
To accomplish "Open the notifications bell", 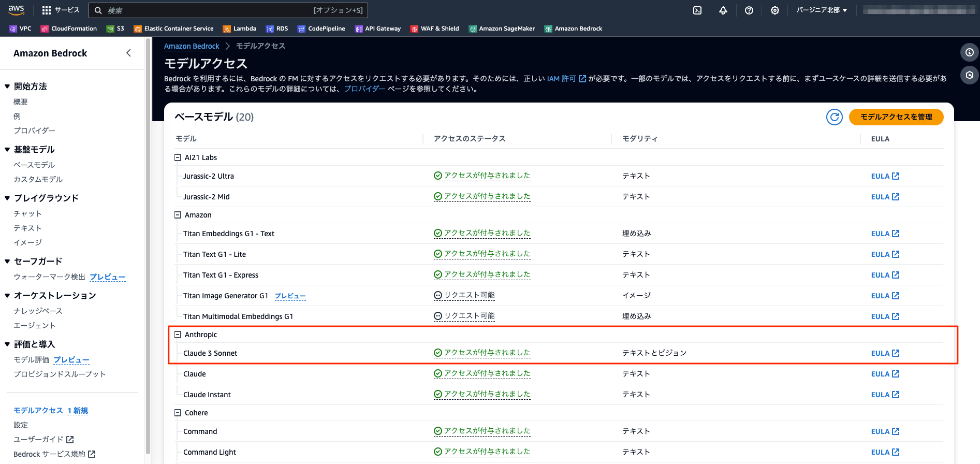I will (723, 10).
